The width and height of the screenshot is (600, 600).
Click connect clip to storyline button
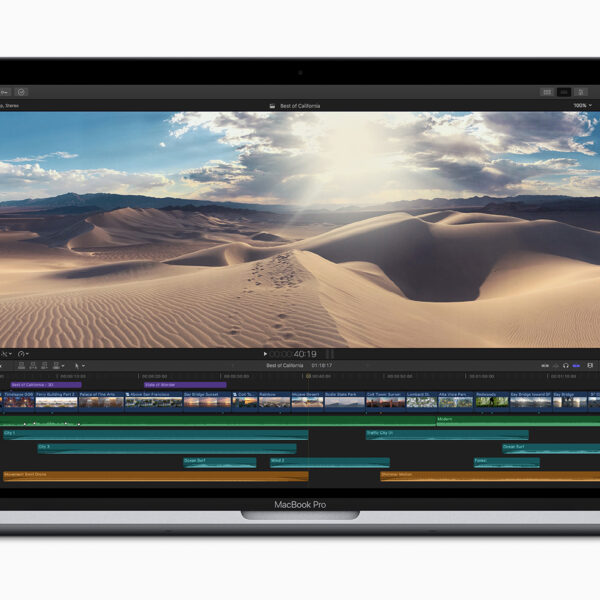[x=21, y=366]
